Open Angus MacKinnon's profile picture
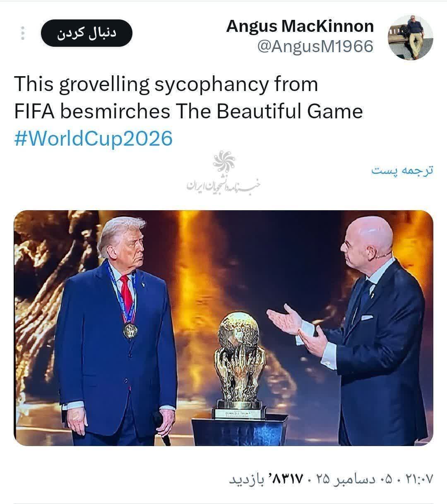Image resolution: width=447 pixels, height=504 pixels. click(x=410, y=38)
